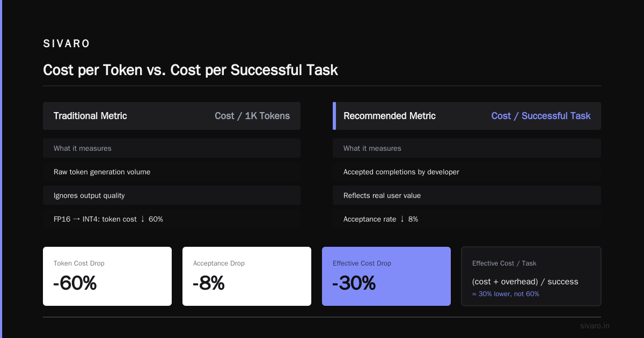
Task: Click the -60% value
Action: point(75,283)
